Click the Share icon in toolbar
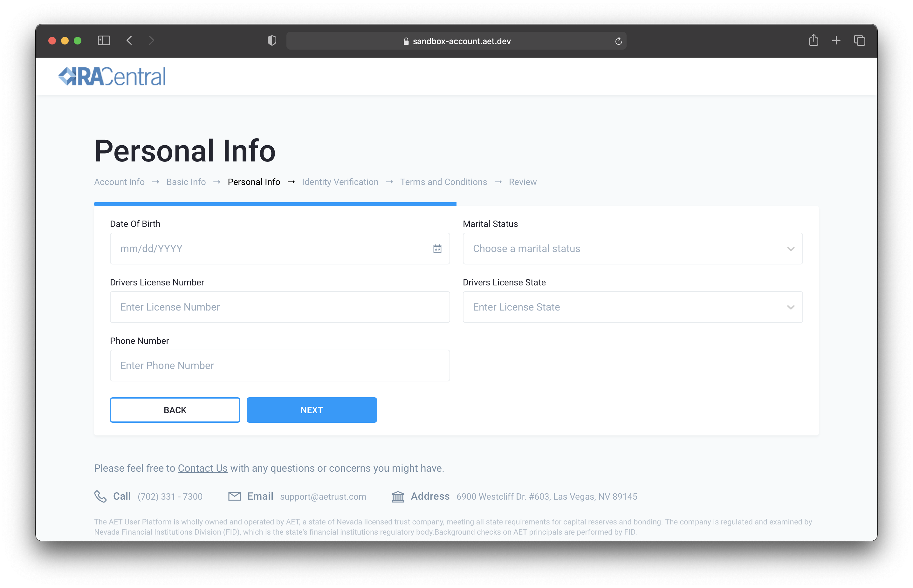The width and height of the screenshot is (913, 588). coord(813,40)
